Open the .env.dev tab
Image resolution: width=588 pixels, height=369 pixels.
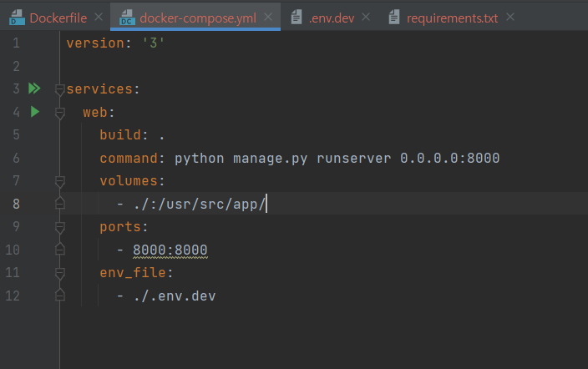coord(332,18)
